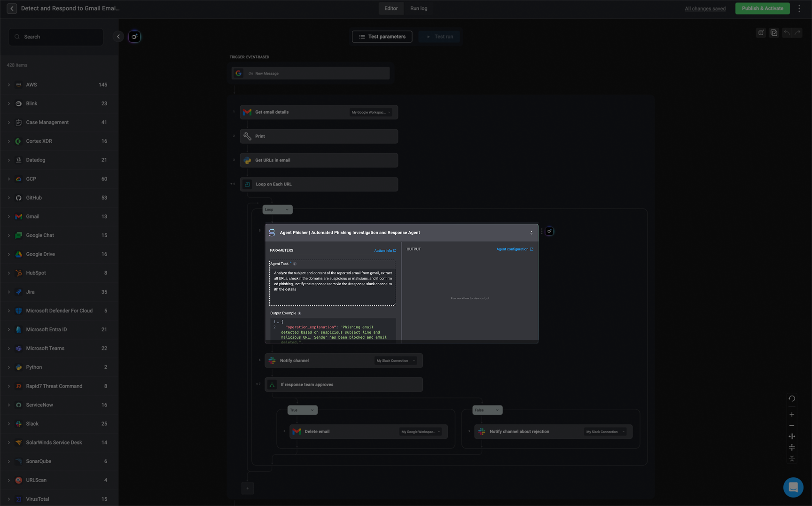Open the three-dot workflow options menu
The width and height of the screenshot is (812, 506).
799,8
